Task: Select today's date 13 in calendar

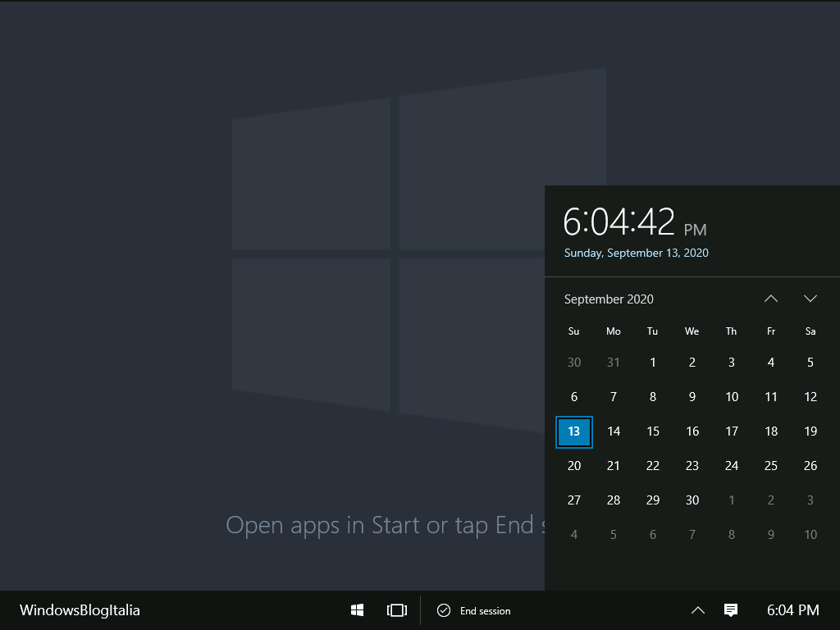Action: pyautogui.click(x=573, y=431)
